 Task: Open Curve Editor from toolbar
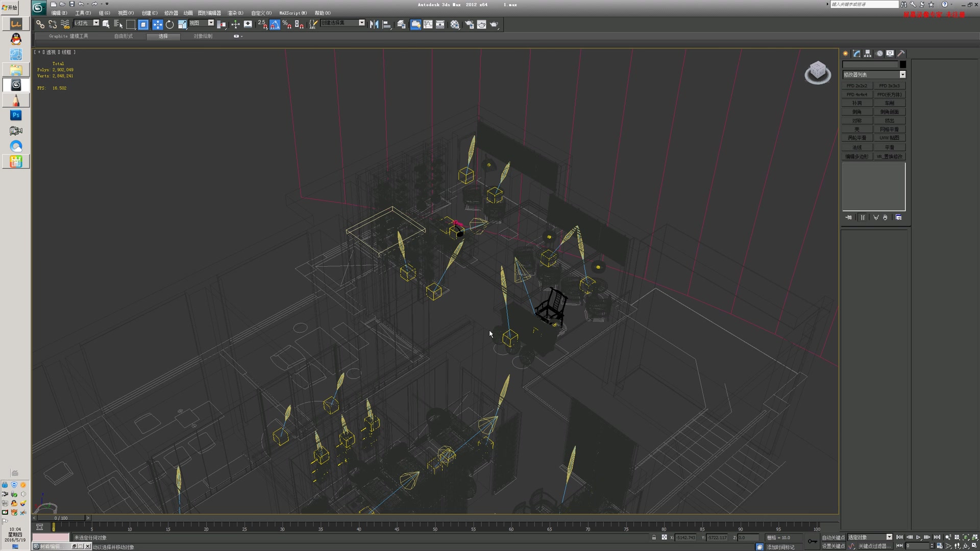428,24
